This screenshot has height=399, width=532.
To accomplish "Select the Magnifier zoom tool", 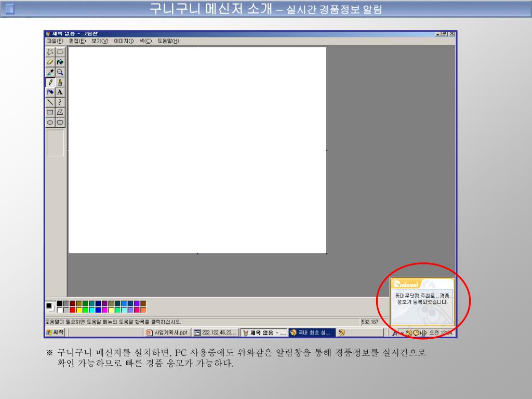I will point(60,72).
